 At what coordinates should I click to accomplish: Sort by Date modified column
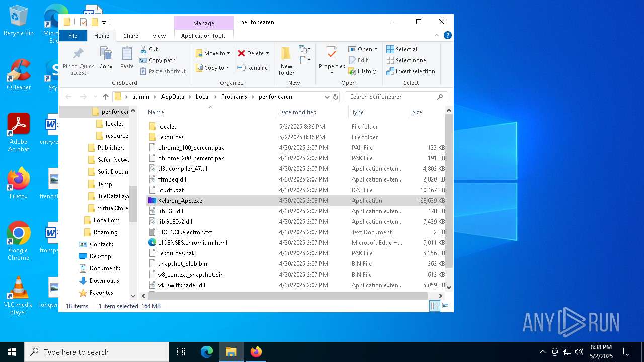[x=312, y=112]
